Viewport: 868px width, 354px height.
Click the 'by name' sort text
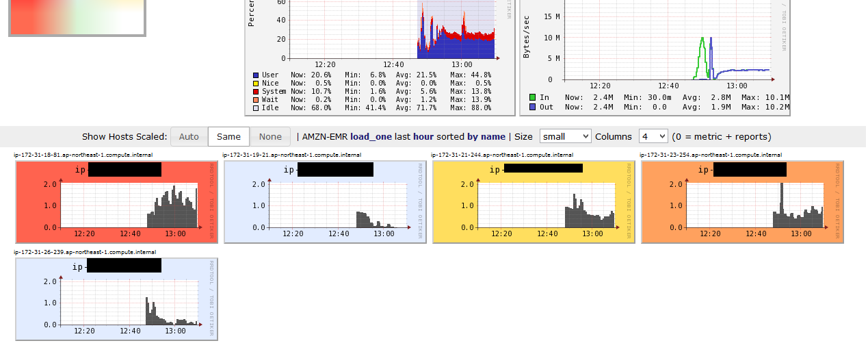[x=486, y=136]
